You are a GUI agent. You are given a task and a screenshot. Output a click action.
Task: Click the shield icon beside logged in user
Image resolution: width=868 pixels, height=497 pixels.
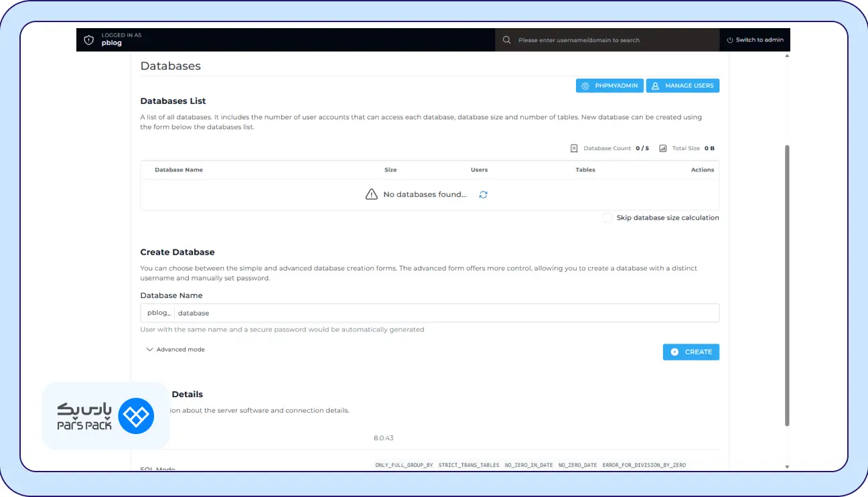[88, 40]
